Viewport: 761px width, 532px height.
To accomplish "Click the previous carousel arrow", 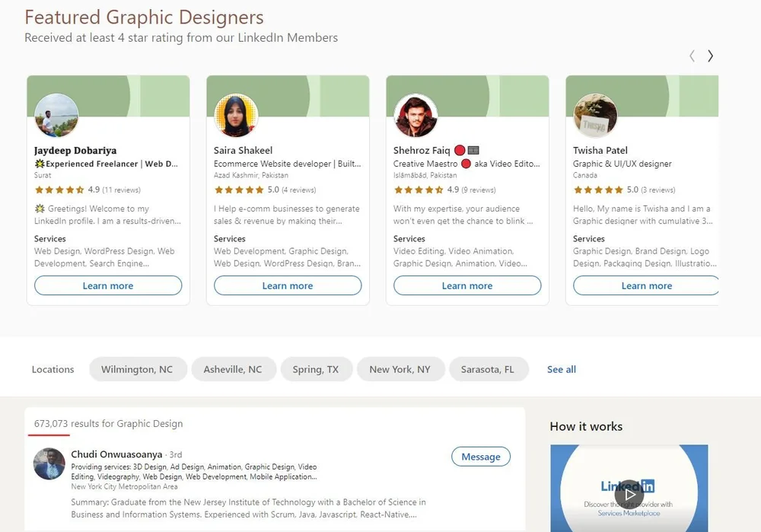I will point(692,56).
